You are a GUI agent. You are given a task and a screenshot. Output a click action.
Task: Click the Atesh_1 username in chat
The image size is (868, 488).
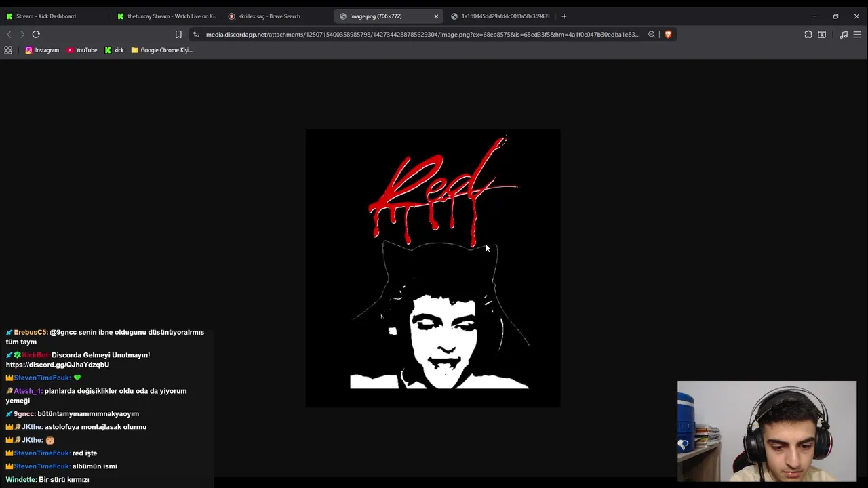tap(28, 391)
